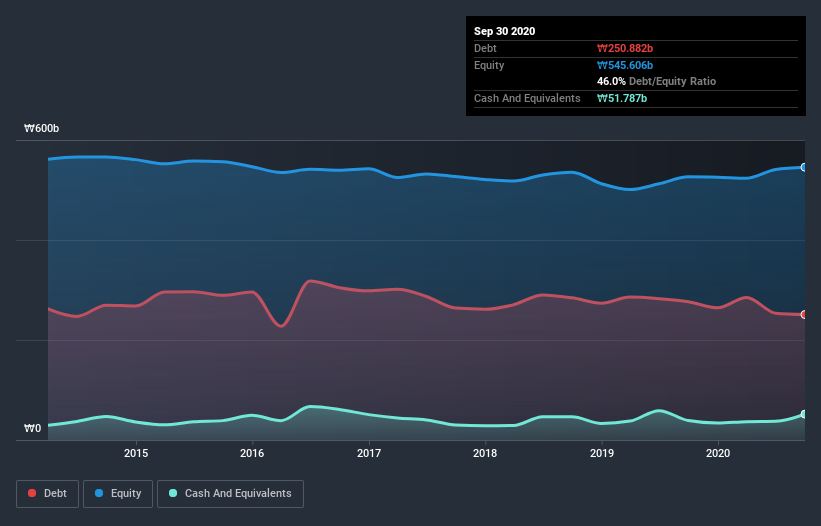This screenshot has width=821, height=526.
Task: Click the ₩600b y-axis label
Action: (x=41, y=128)
